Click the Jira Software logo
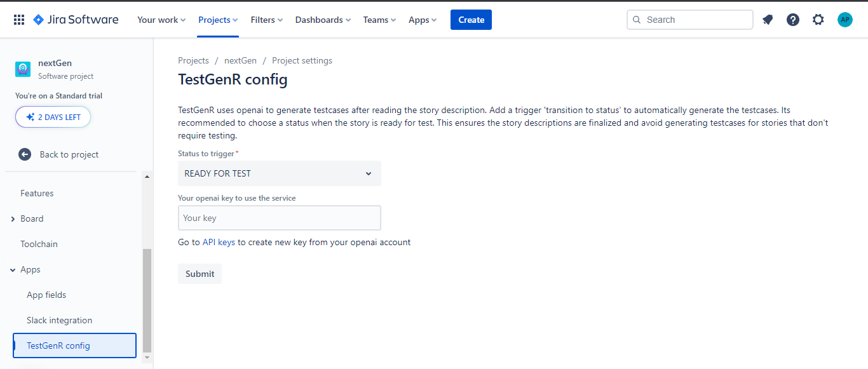The height and width of the screenshot is (369, 868). pos(76,20)
